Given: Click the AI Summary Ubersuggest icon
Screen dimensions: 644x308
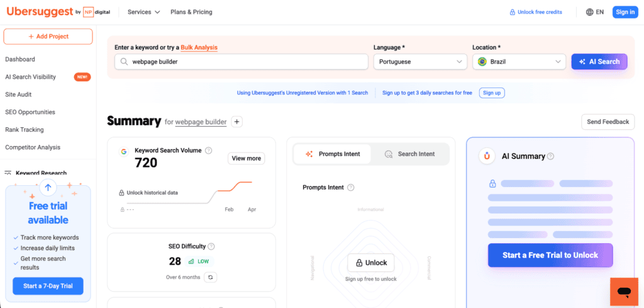Looking at the screenshot, I should tap(487, 156).
